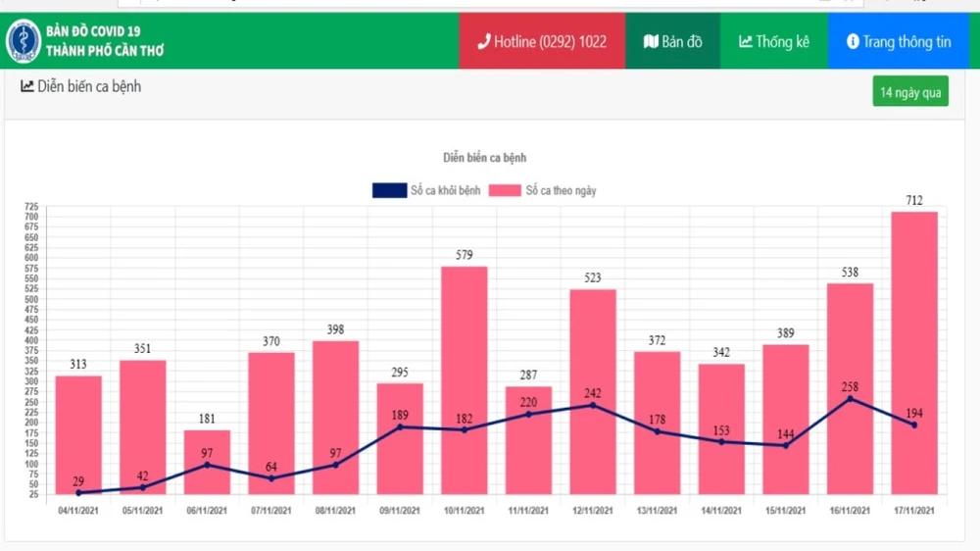The image size is (980, 551).
Task: Click the phone icon beside Hotline
Action: [483, 41]
